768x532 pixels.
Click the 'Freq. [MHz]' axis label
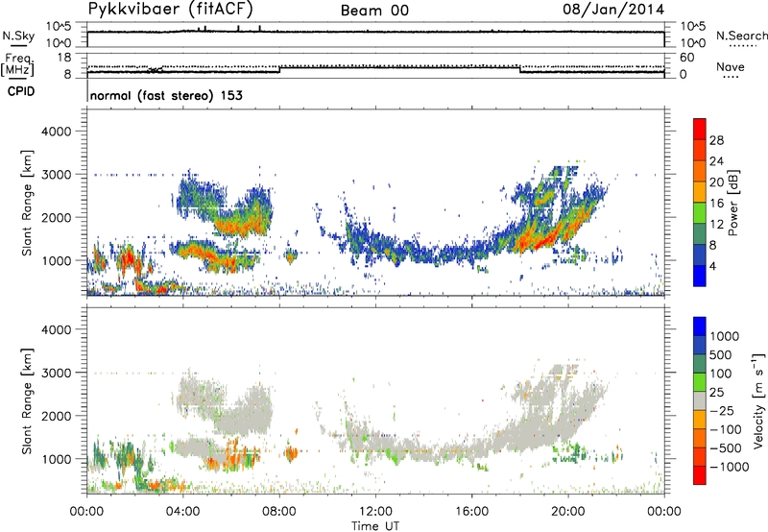point(17,65)
